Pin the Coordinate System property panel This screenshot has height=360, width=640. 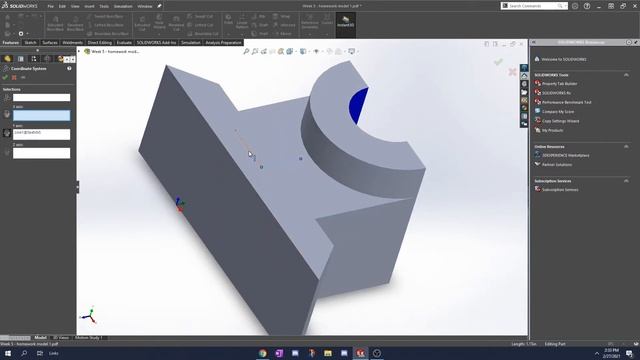tap(23, 77)
